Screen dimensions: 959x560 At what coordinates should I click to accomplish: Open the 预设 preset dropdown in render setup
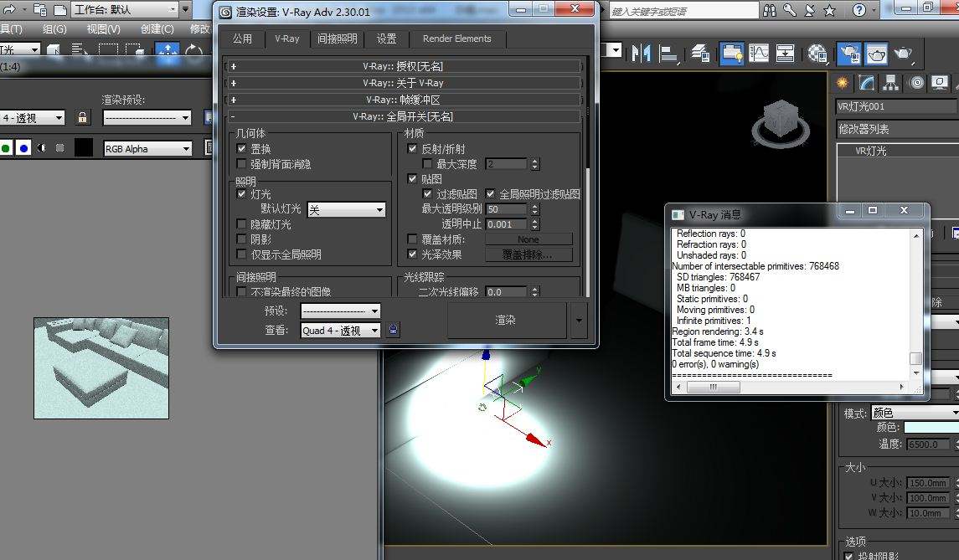click(x=341, y=311)
